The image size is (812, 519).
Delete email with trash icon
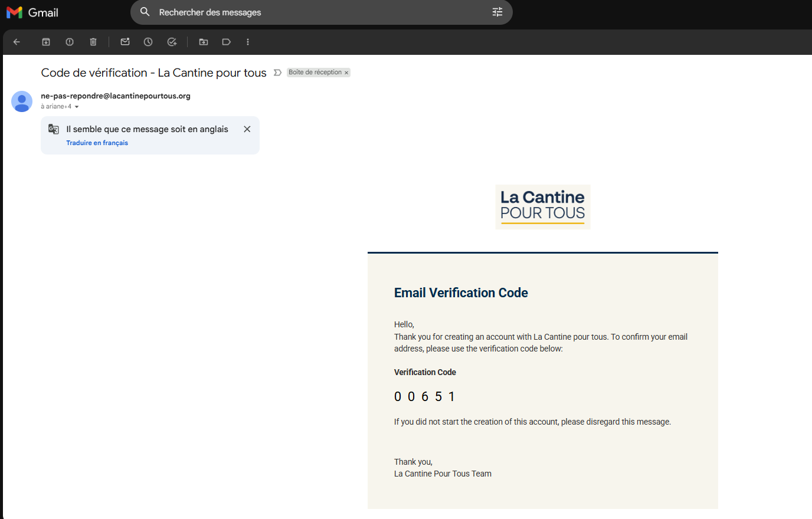pos(93,42)
